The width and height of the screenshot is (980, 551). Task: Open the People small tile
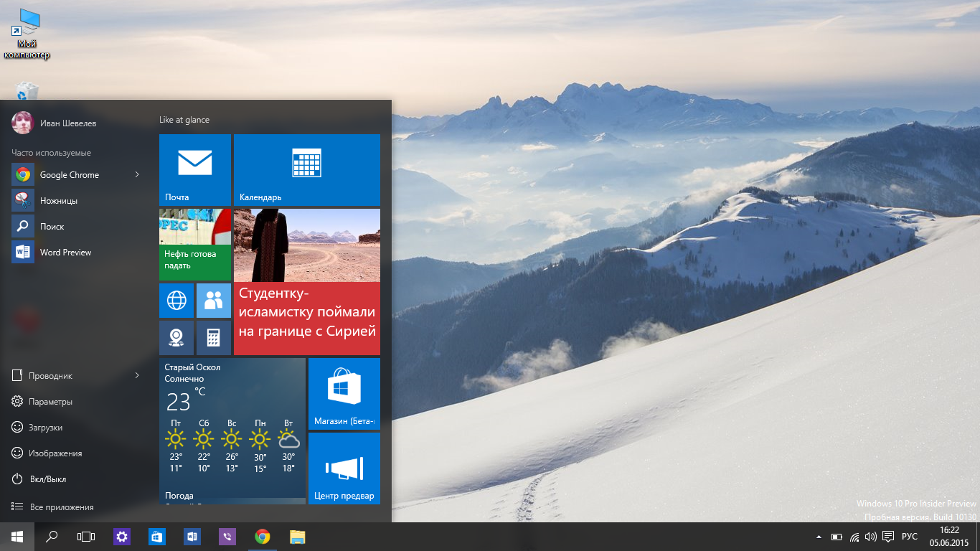(x=214, y=301)
